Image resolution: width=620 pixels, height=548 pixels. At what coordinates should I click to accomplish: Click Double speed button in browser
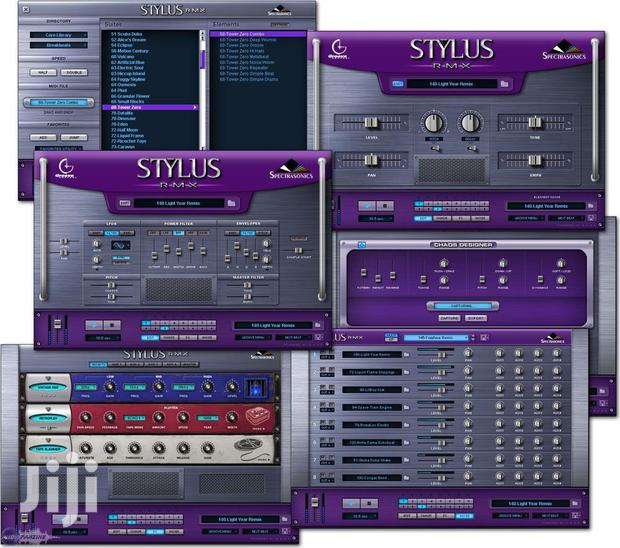tap(74, 72)
